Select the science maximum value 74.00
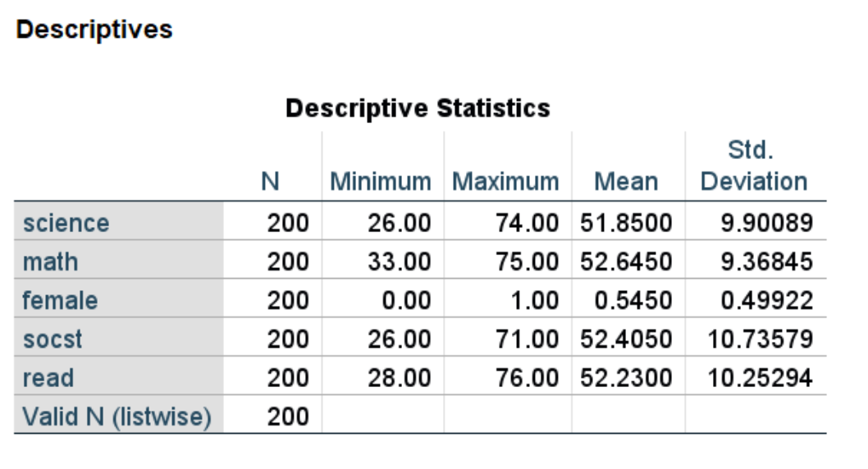Image resolution: width=868 pixels, height=469 pixels. click(x=525, y=222)
